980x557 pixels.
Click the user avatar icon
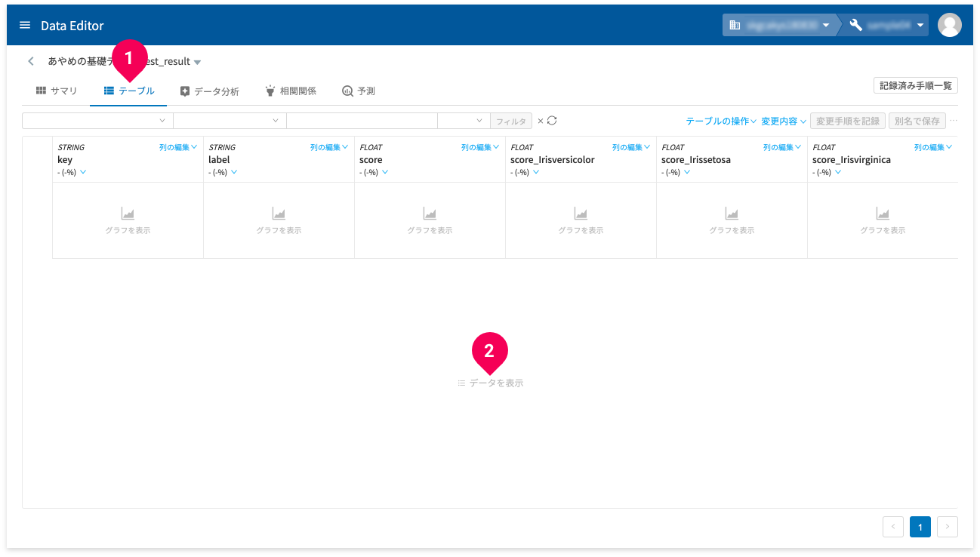tap(949, 25)
